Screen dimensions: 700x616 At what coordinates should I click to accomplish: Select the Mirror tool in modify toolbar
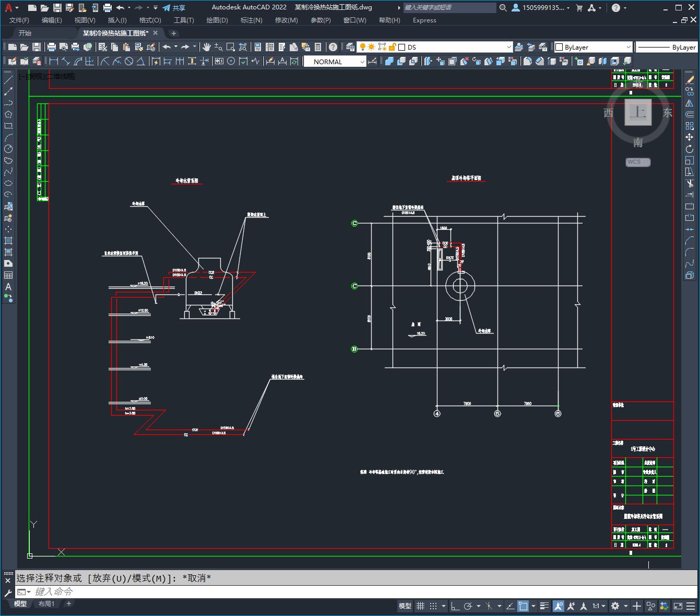(690, 103)
